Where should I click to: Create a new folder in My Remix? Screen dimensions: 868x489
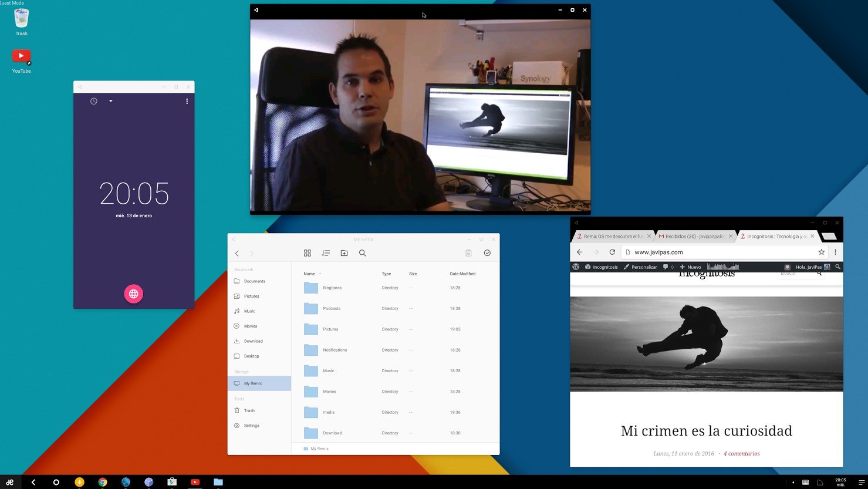[345, 253]
